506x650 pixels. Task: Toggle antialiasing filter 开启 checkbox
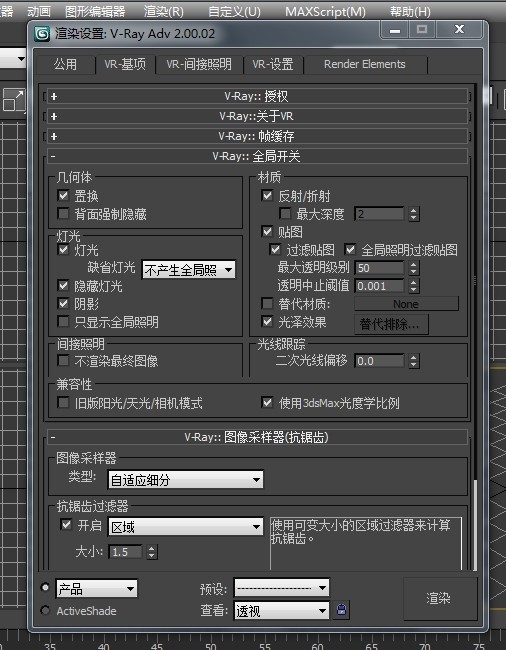66,525
